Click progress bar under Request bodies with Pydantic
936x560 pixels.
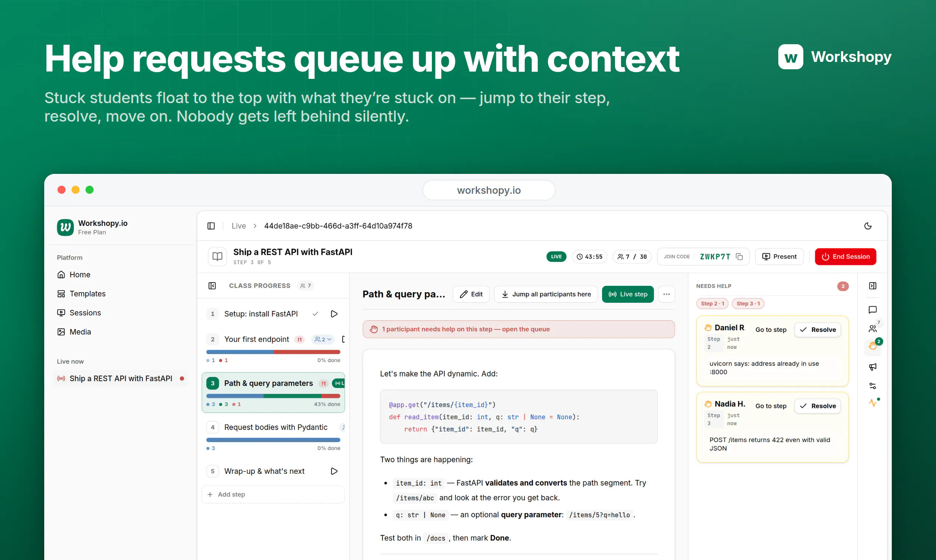click(x=273, y=440)
